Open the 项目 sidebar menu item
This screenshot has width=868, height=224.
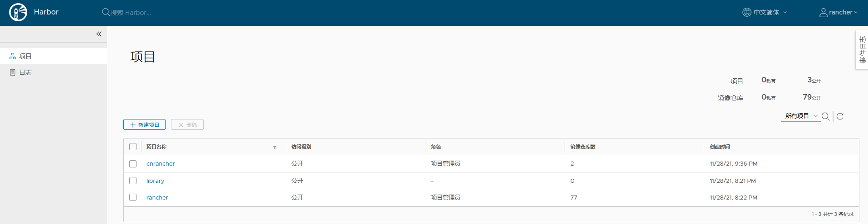click(54, 56)
